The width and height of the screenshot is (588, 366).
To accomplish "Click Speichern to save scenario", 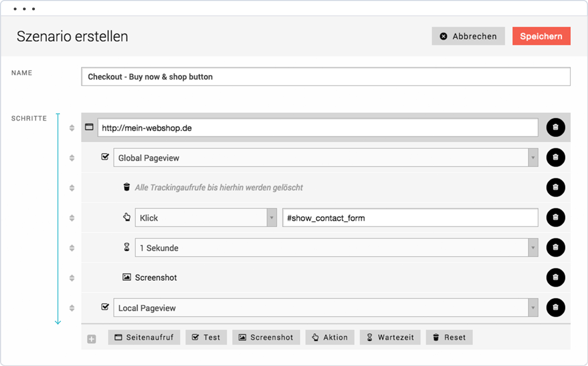I will 541,36.
